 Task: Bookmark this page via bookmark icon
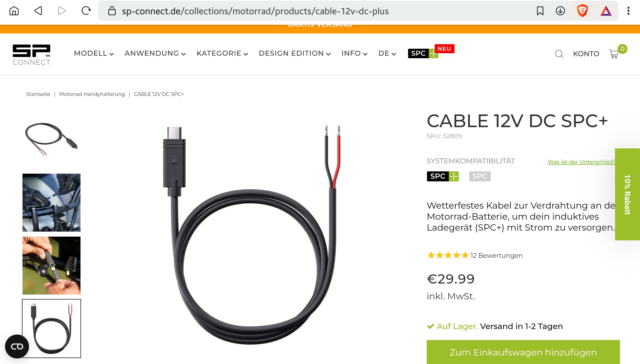click(x=540, y=11)
